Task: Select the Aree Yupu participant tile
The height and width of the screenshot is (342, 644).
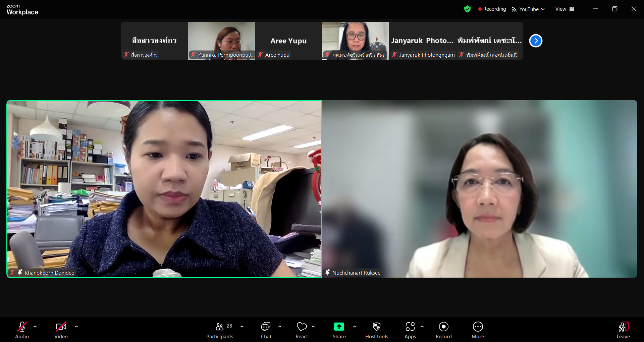Action: tap(288, 41)
